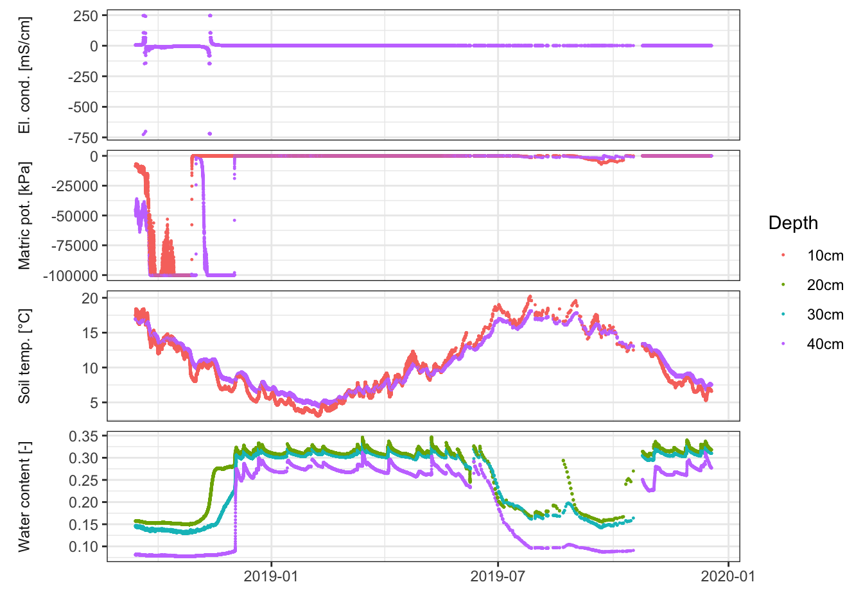863x616 pixels.
Task: Click the -100000 tick on matric axis
Action: [71, 276]
